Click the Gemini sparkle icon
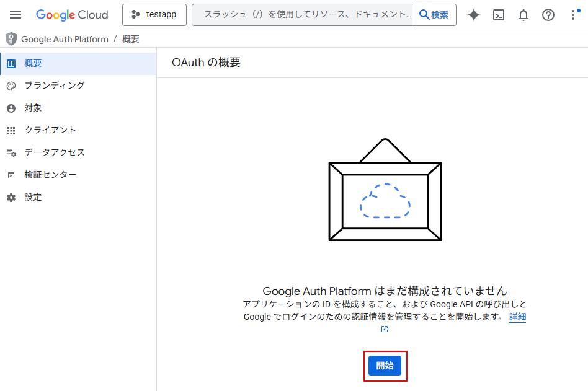The width and height of the screenshot is (588, 391). 474,15
